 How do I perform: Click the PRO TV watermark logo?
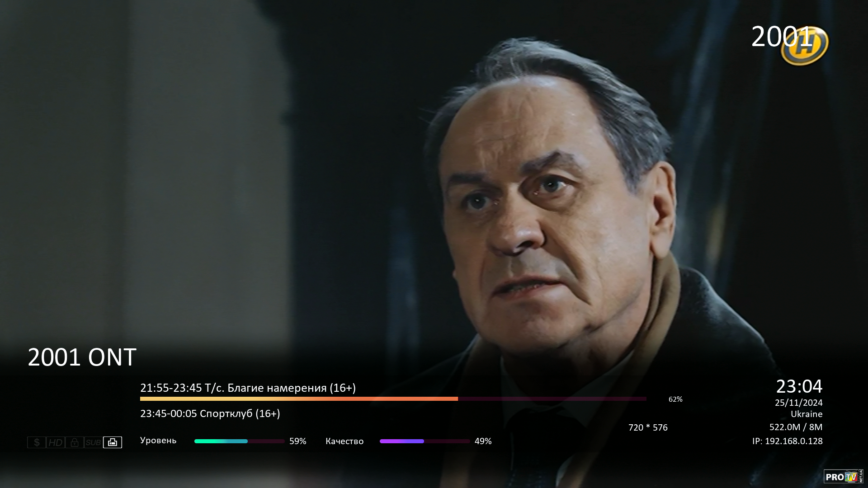(844, 477)
